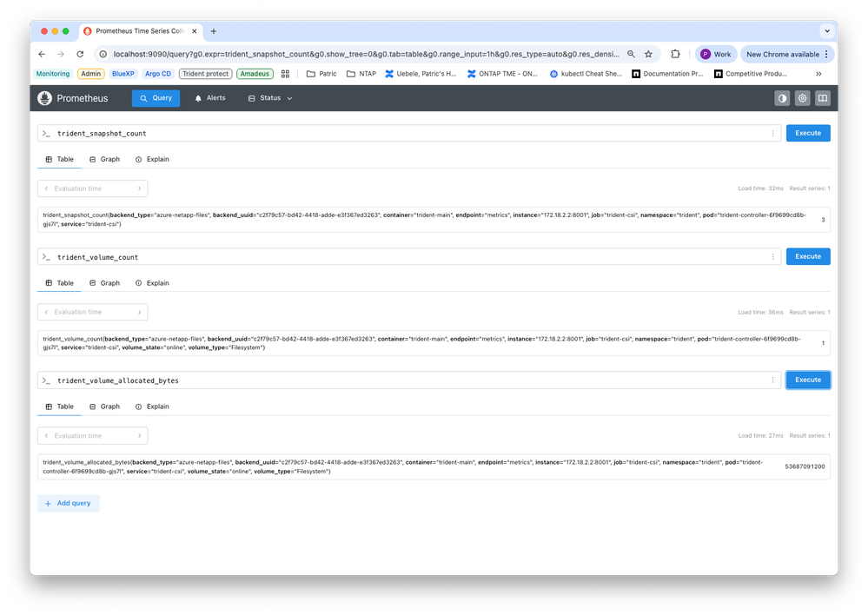Select Table tab for trident_snapshot_count
This screenshot has height=615, width=868.
tap(59, 160)
